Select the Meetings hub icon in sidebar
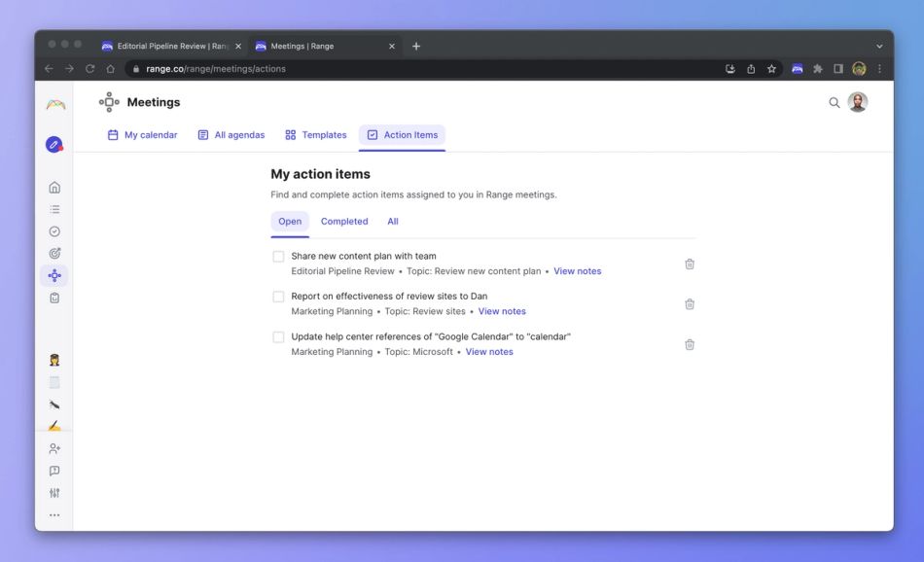 (54, 276)
